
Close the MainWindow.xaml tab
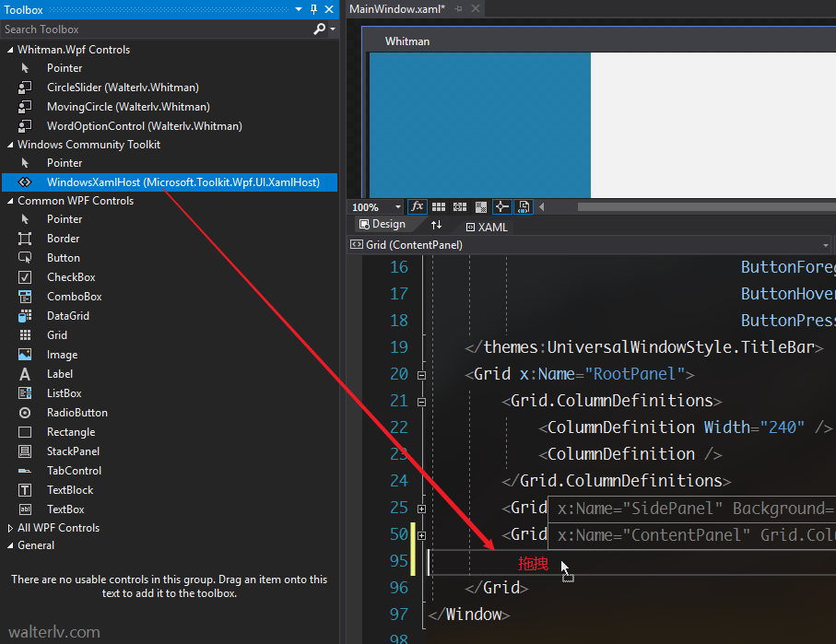[476, 9]
